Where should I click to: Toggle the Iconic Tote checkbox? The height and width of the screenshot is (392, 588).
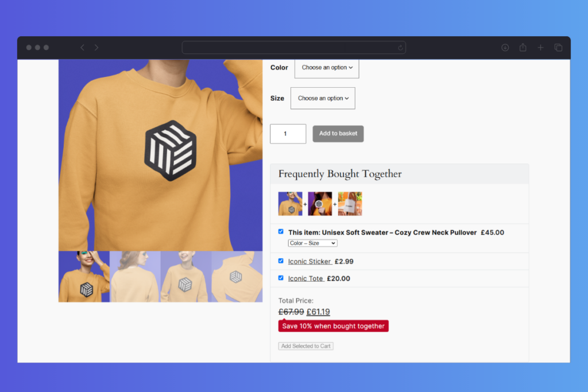pyautogui.click(x=281, y=278)
